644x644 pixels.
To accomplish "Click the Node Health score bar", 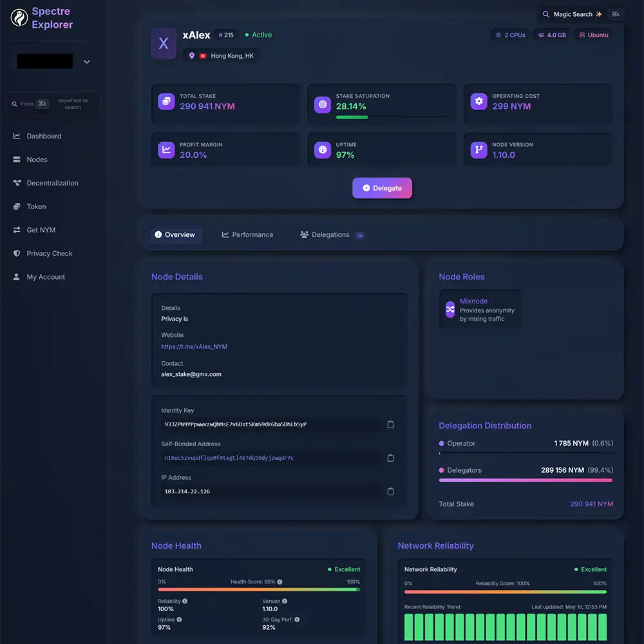I will (x=259, y=590).
